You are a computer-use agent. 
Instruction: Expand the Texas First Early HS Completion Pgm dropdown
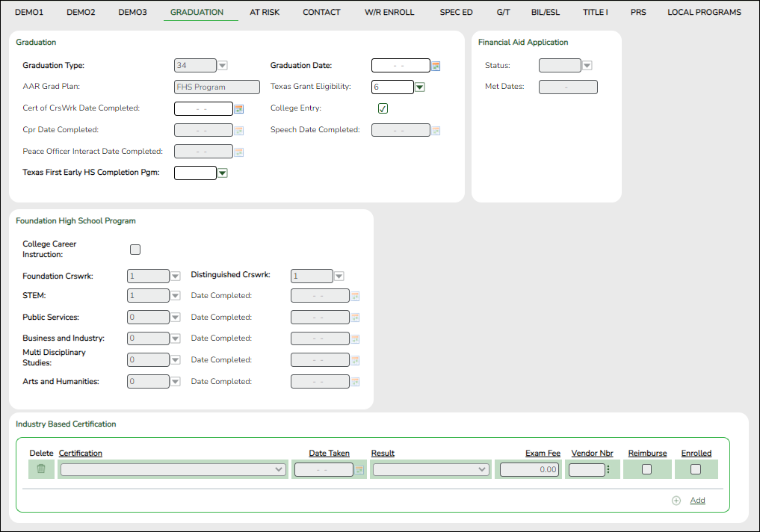[x=222, y=173]
